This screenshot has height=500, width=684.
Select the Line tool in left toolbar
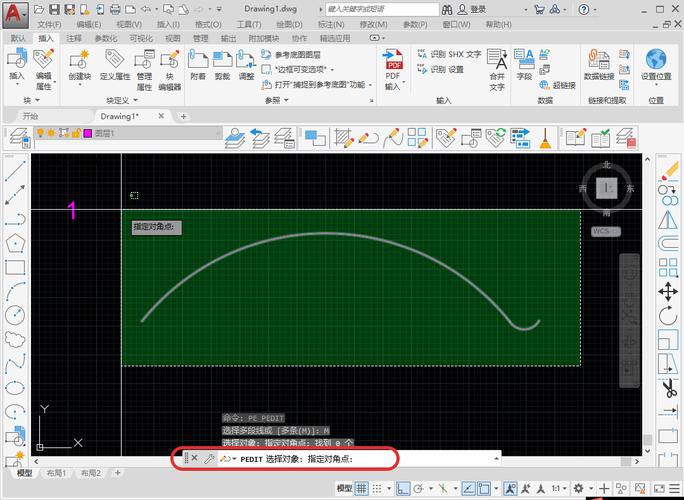[x=14, y=170]
